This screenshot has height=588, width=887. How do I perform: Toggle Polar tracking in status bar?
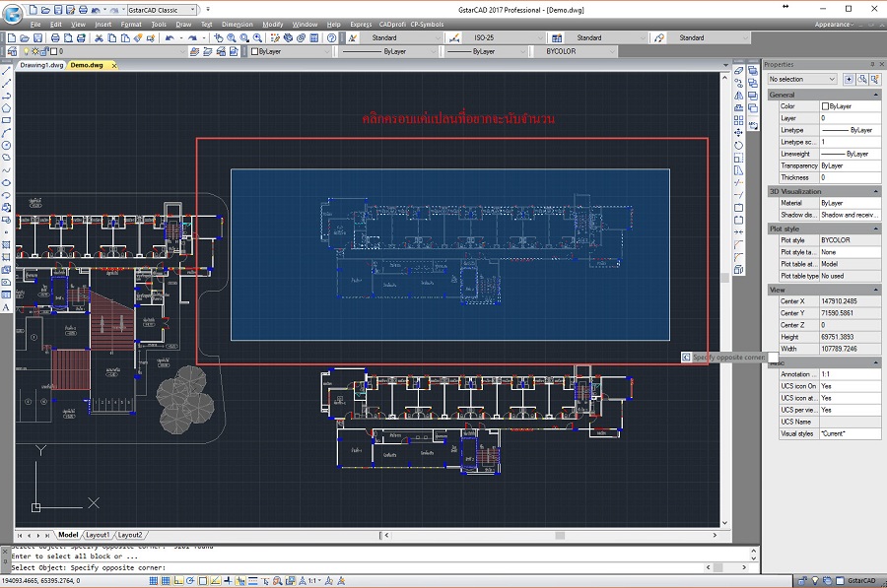[x=190, y=581]
